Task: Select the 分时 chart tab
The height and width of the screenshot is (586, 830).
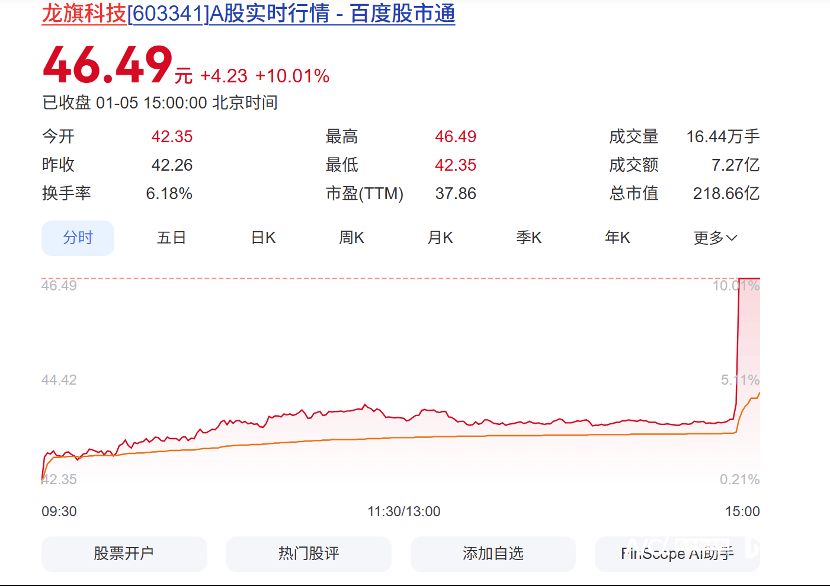Action: [x=78, y=238]
